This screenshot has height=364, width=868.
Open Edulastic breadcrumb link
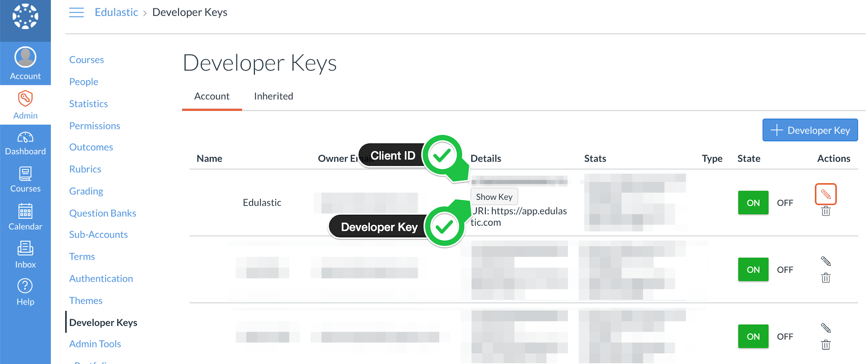tap(116, 12)
